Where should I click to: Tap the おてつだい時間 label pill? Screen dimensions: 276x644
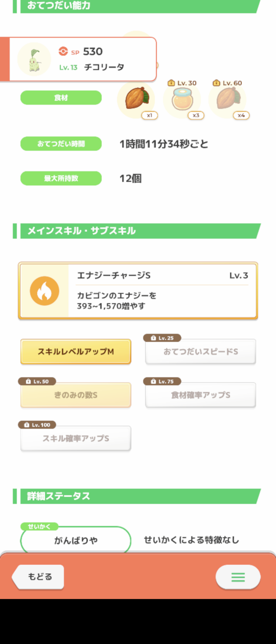pos(61,144)
